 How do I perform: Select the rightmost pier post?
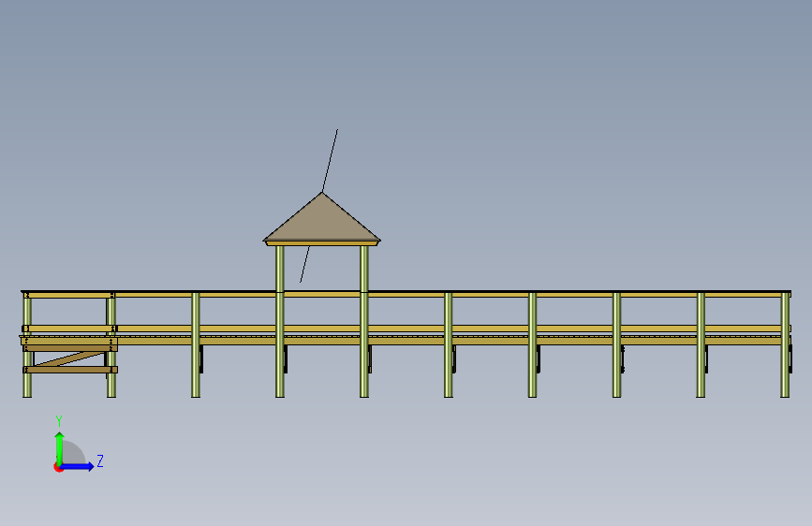[x=785, y=344]
